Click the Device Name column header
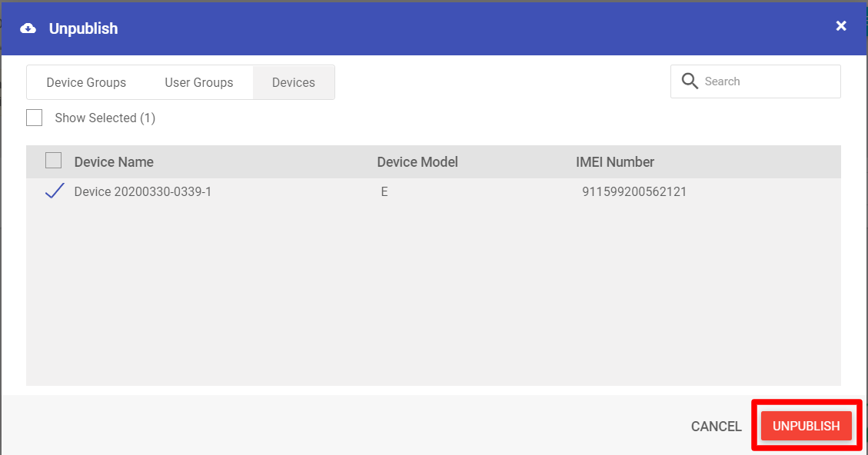This screenshot has height=455, width=868. coord(114,161)
